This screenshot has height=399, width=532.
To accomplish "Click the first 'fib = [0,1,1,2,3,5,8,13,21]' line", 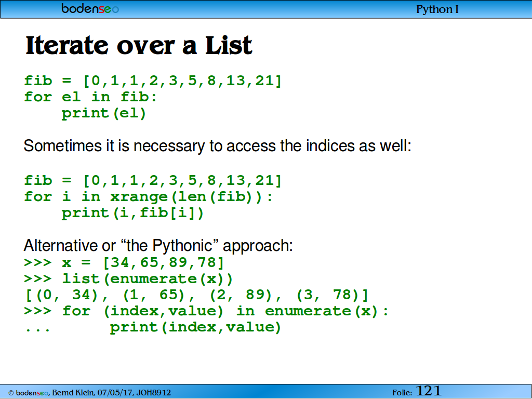I will coord(153,81).
